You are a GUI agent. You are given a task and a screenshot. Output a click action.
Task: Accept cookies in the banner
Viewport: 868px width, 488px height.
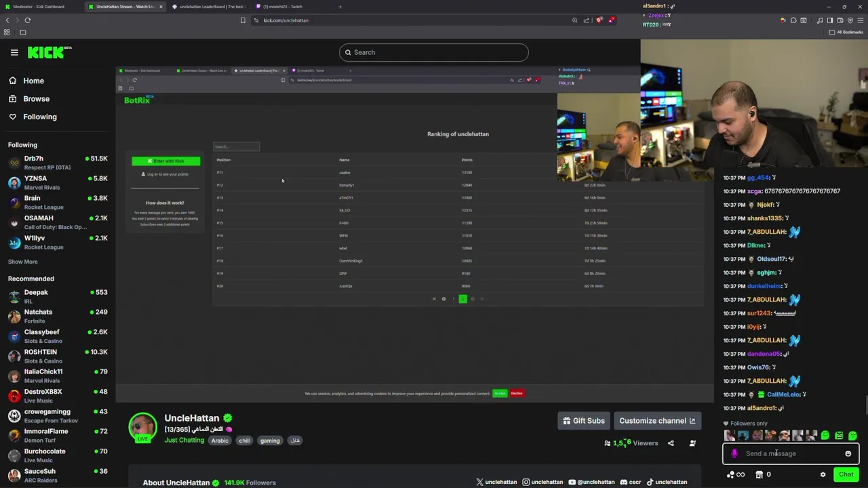(x=500, y=393)
